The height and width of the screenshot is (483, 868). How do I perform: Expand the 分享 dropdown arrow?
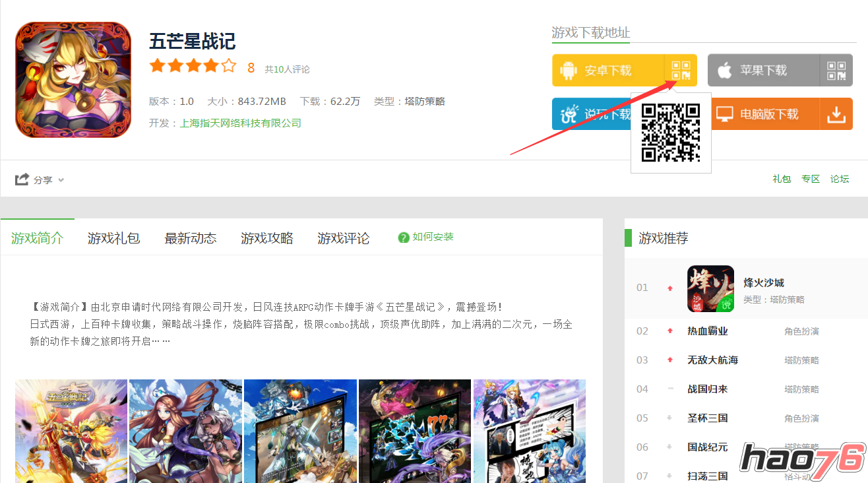click(61, 179)
